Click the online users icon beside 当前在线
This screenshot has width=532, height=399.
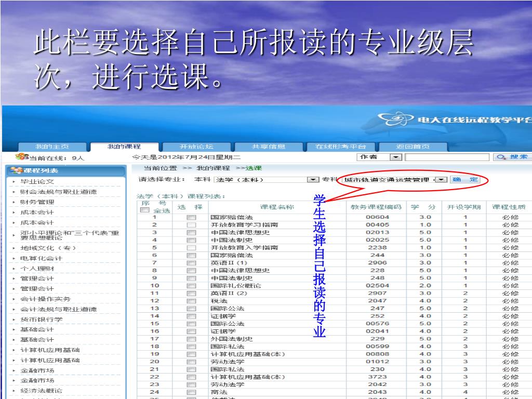[x=22, y=157]
